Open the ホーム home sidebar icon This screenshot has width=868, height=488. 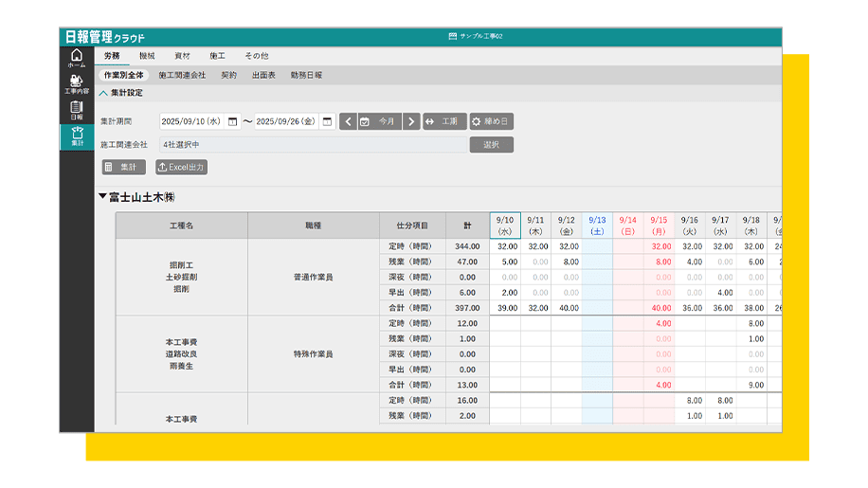tap(77, 58)
